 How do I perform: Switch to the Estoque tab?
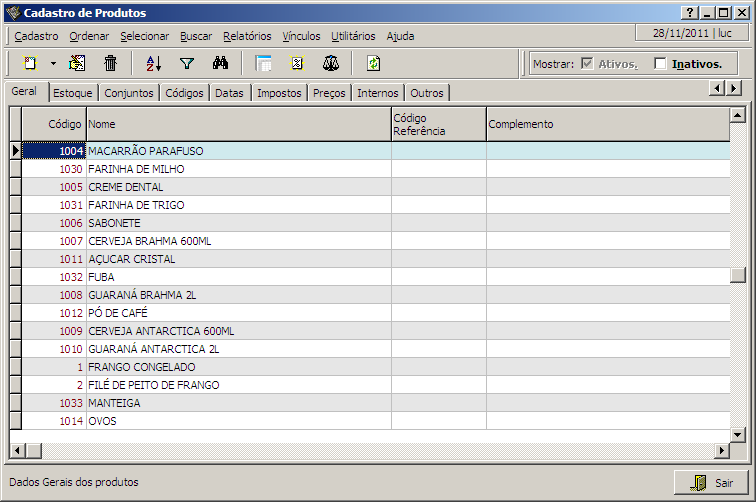tap(73, 93)
